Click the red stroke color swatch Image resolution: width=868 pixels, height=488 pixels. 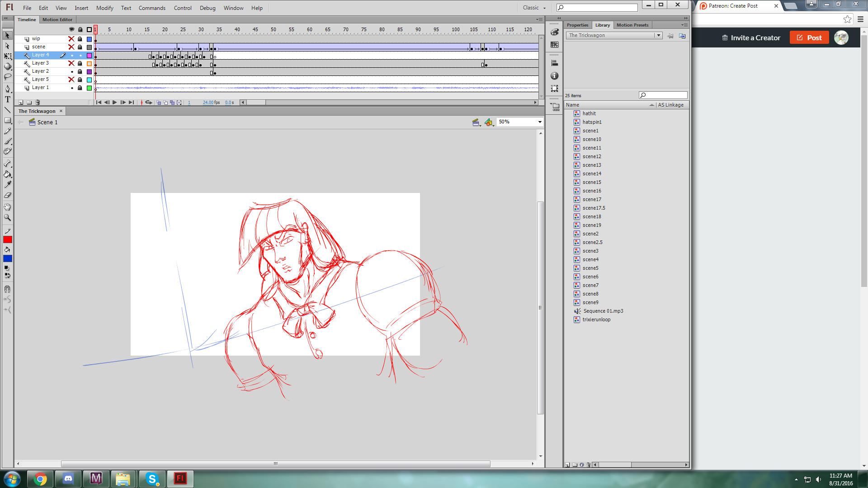pos(7,240)
